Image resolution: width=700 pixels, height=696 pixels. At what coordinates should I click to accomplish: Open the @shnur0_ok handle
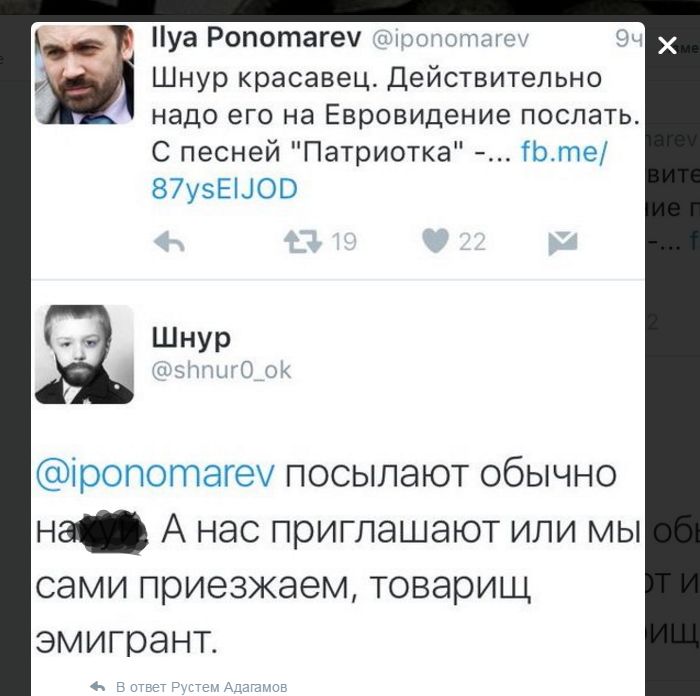coord(221,369)
